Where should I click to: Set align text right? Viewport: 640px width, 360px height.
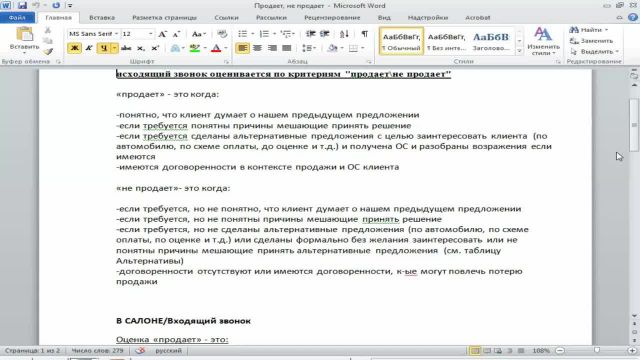click(272, 48)
